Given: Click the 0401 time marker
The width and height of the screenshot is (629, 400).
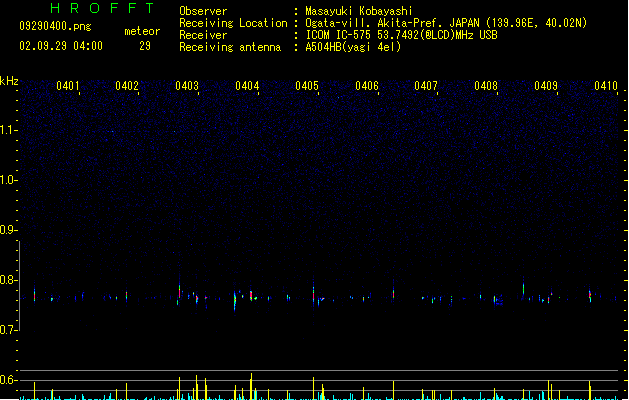Looking at the screenshot, I should [68, 86].
